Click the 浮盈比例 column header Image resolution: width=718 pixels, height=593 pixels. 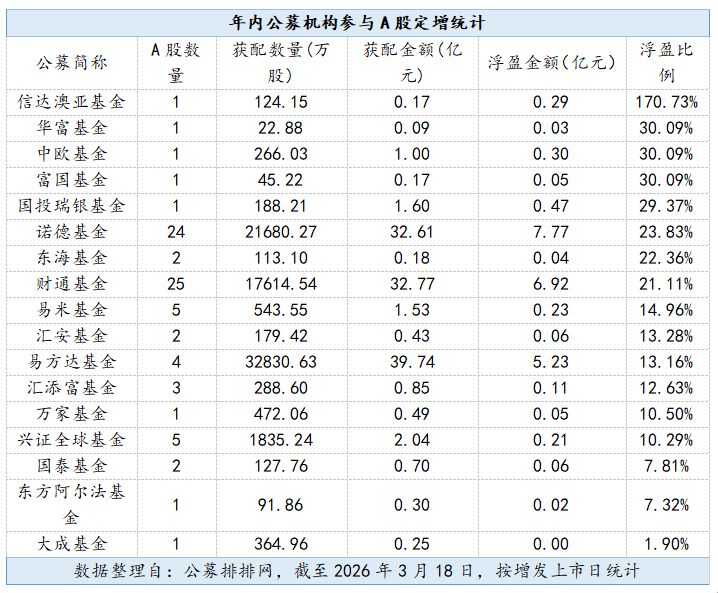[667, 63]
